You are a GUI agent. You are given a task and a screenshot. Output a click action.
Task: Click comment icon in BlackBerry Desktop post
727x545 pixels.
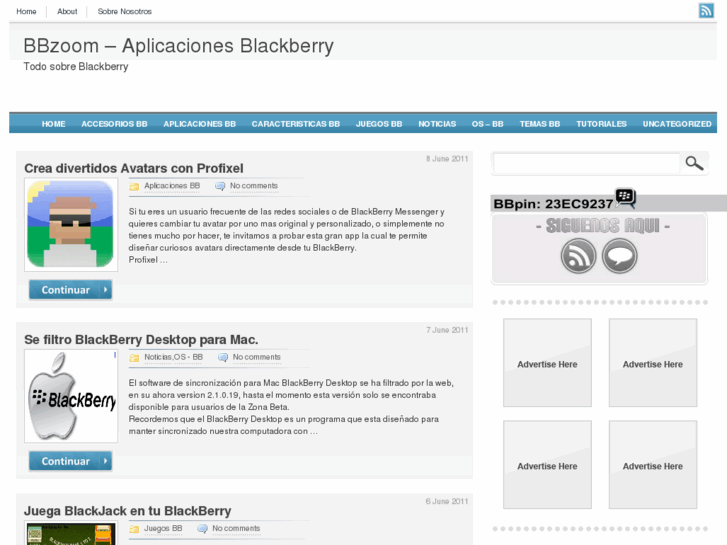coord(223,358)
